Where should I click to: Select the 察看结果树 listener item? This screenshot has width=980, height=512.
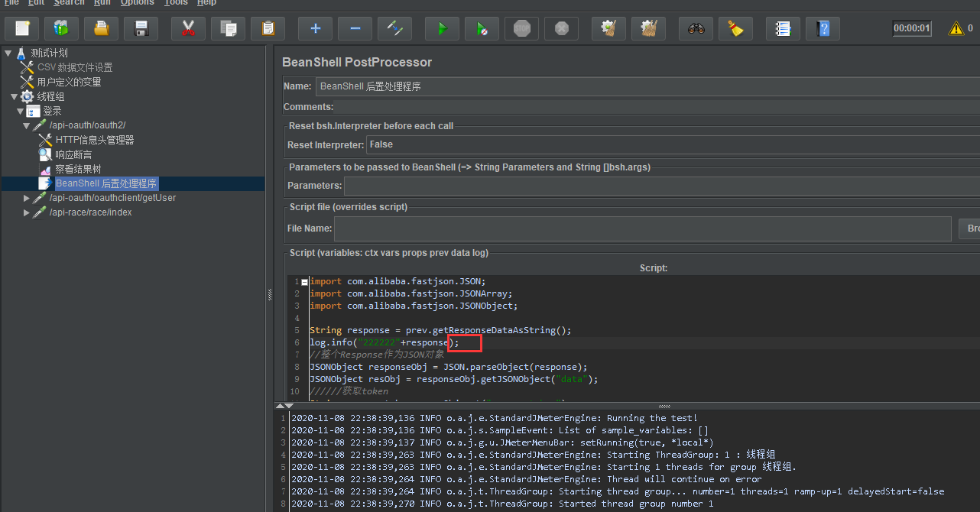(x=78, y=169)
